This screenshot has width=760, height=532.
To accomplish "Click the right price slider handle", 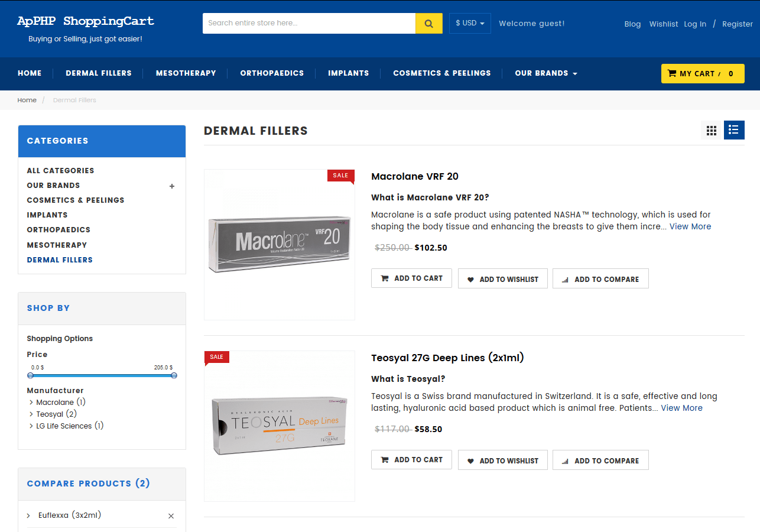I will (174, 375).
